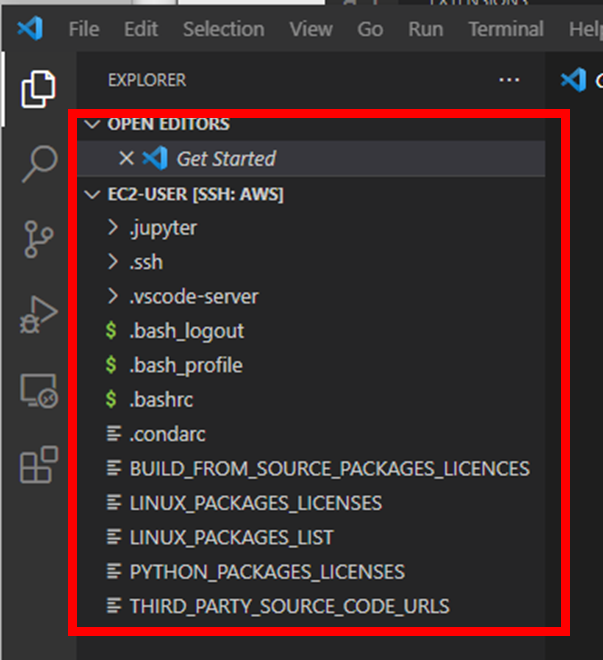The width and height of the screenshot is (603, 660).
Task: Open the Selection menu
Action: point(223,29)
